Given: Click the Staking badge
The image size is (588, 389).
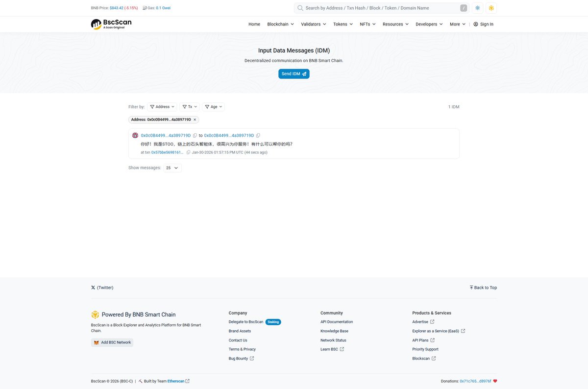Looking at the screenshot, I should [x=273, y=322].
